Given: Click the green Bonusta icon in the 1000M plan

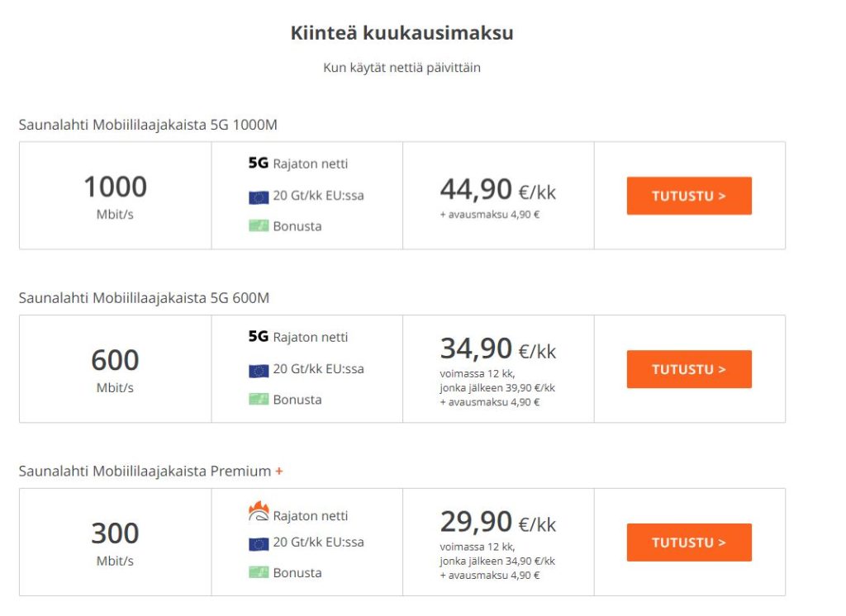Looking at the screenshot, I should 259,225.
